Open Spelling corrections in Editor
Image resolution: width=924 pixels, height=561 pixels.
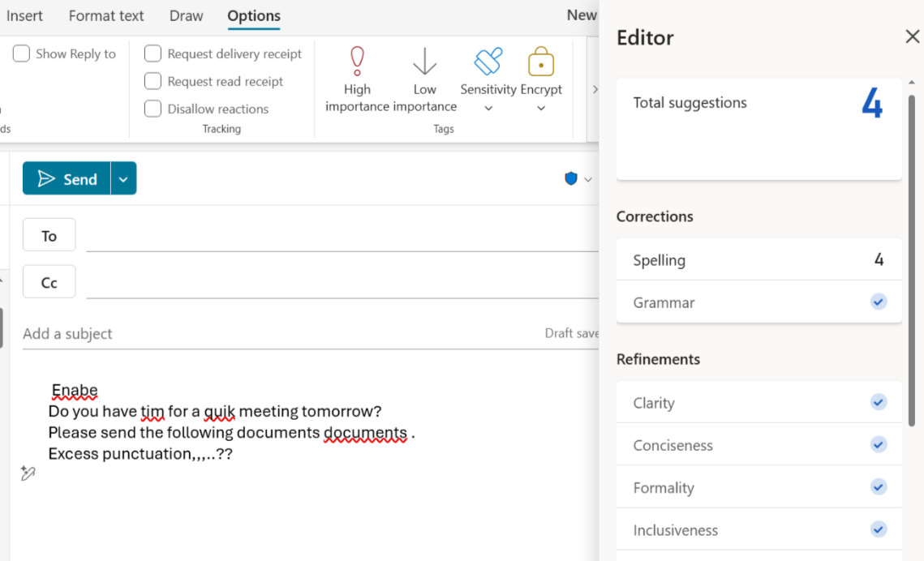coord(759,259)
